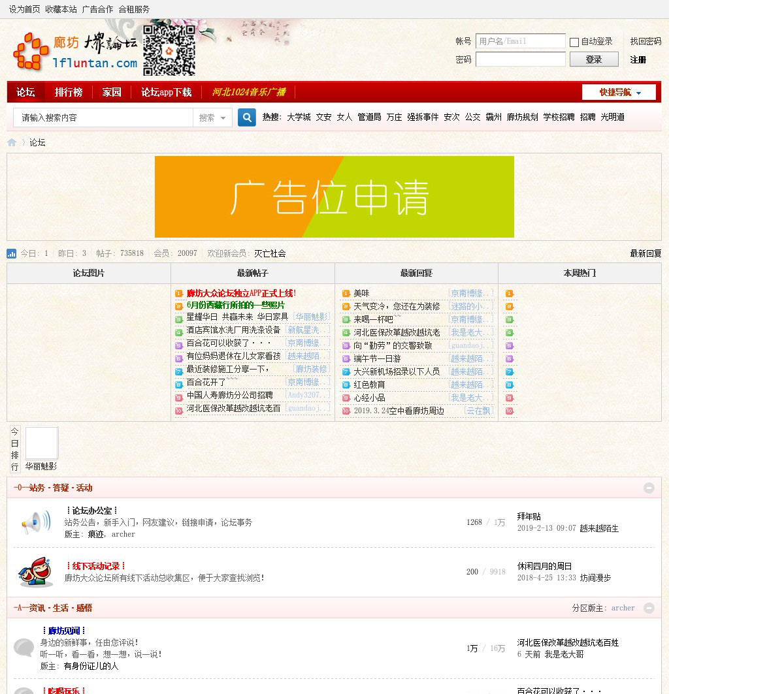The width and height of the screenshot is (784, 694).
Task: Open the 搜索 type dropdown
Action: [x=213, y=118]
